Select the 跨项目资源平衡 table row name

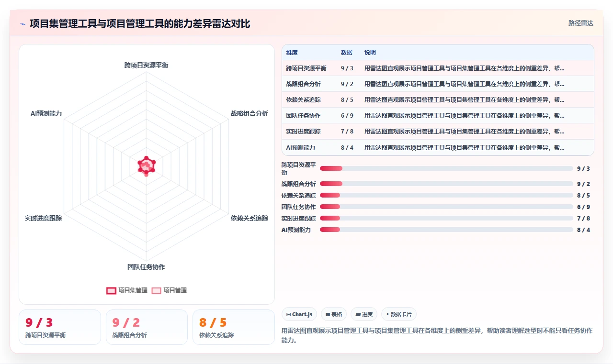tap(306, 68)
